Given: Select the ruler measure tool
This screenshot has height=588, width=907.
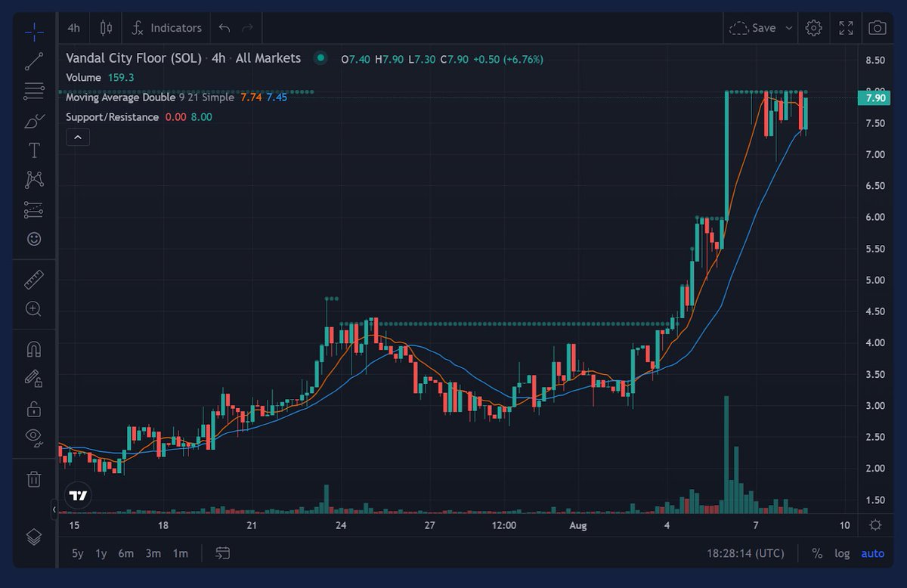Looking at the screenshot, I should pyautogui.click(x=34, y=280).
